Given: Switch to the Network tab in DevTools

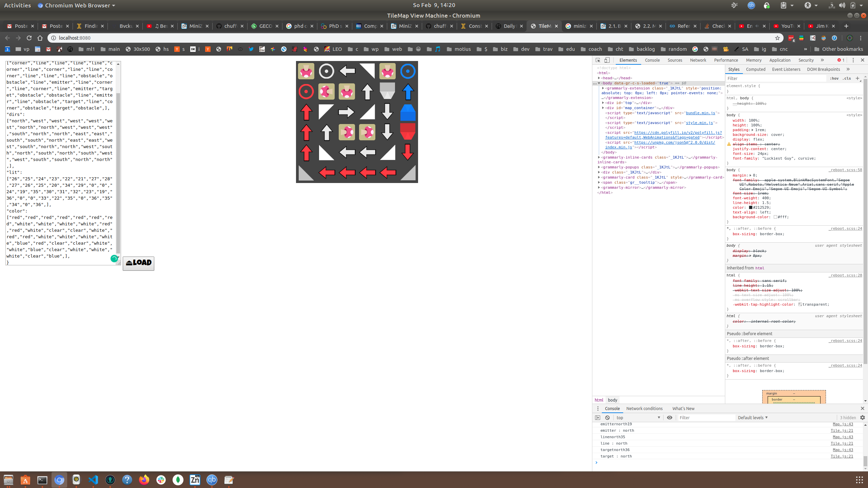Looking at the screenshot, I should coord(698,60).
